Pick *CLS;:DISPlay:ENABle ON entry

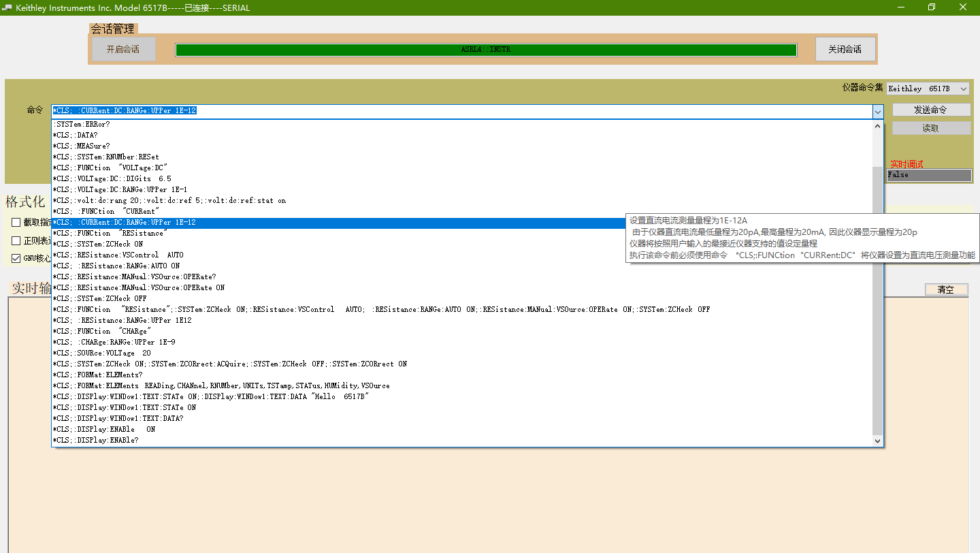[x=462, y=429]
